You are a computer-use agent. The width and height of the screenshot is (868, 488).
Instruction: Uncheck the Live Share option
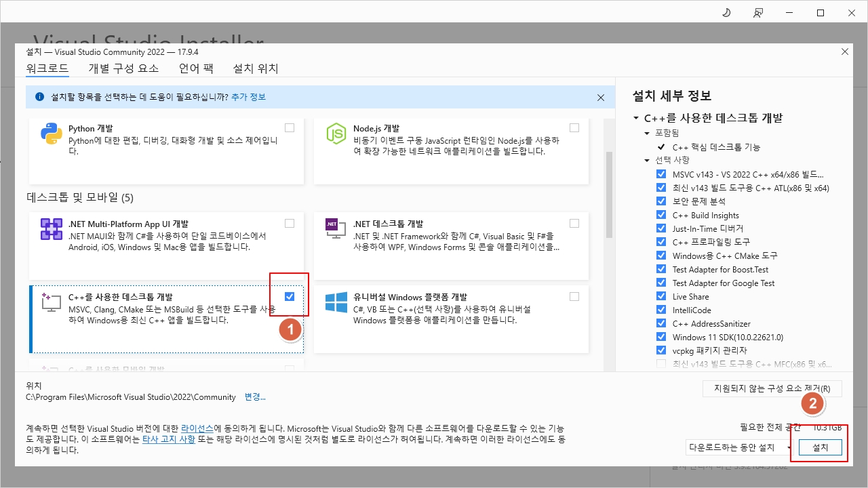pyautogui.click(x=661, y=296)
